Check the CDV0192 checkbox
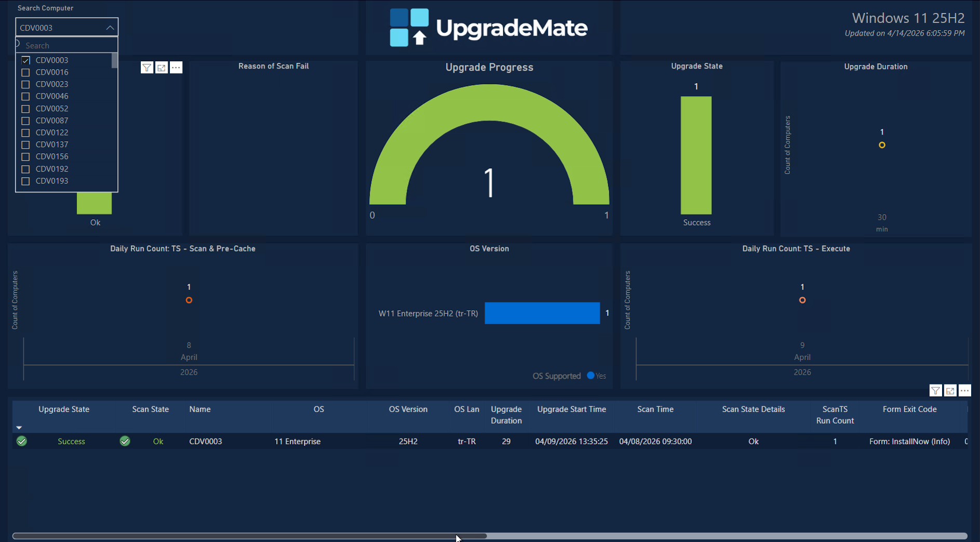The image size is (980, 542). [x=25, y=169]
